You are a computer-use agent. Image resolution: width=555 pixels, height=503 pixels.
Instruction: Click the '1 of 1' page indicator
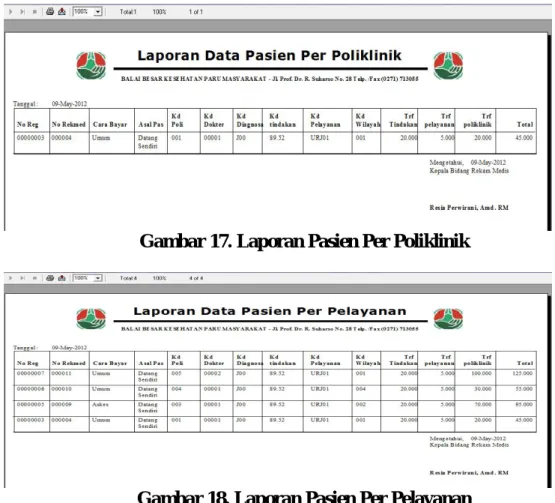pos(196,12)
